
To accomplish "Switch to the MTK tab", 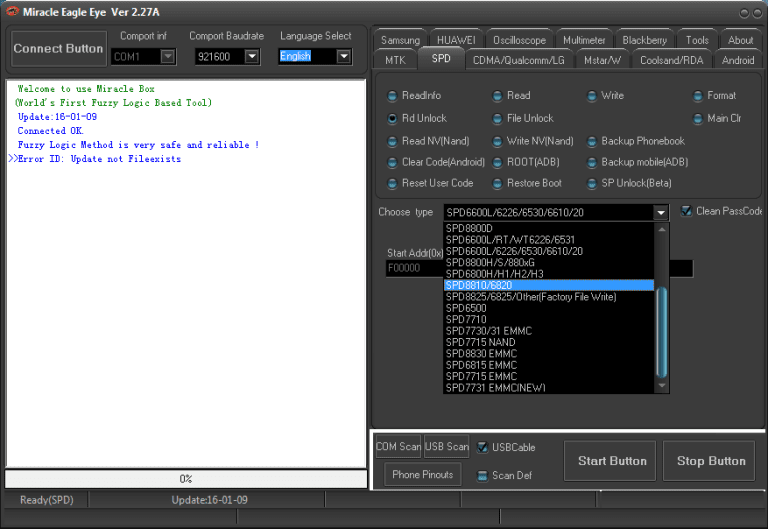I will coord(395,60).
